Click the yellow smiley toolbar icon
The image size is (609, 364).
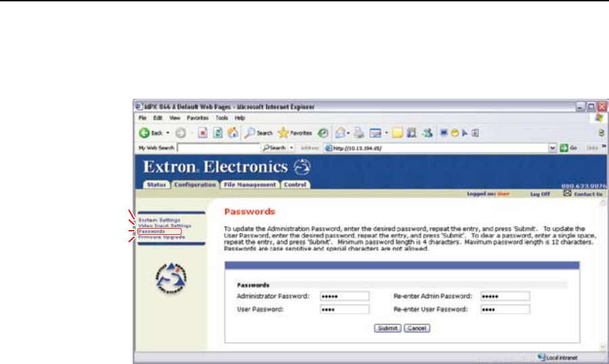[x=455, y=133]
